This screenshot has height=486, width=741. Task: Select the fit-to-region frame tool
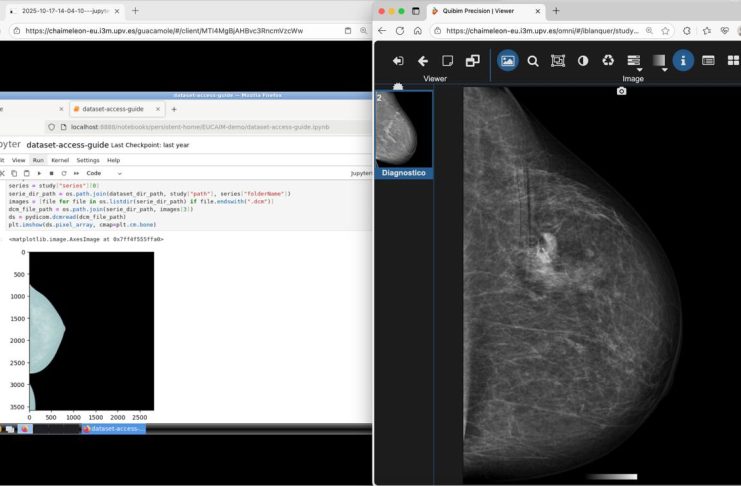(x=558, y=61)
